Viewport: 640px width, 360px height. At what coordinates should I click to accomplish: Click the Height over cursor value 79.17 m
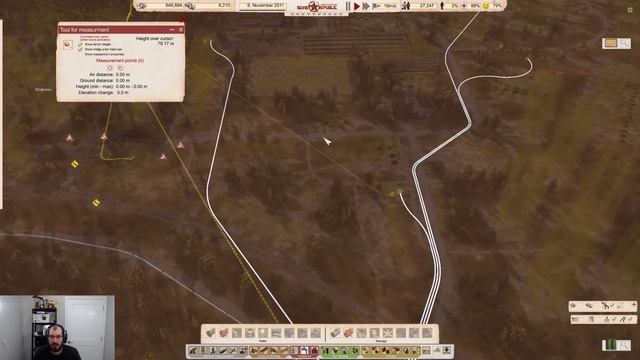(x=165, y=43)
